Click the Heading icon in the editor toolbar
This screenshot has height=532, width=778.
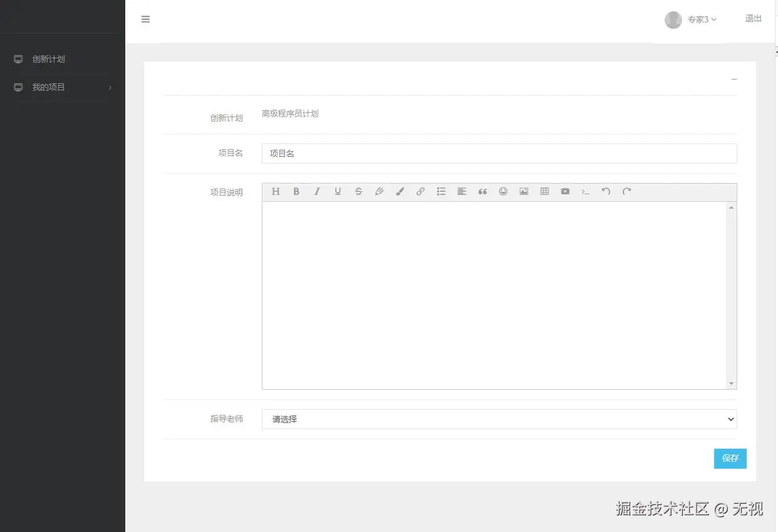[x=276, y=192]
